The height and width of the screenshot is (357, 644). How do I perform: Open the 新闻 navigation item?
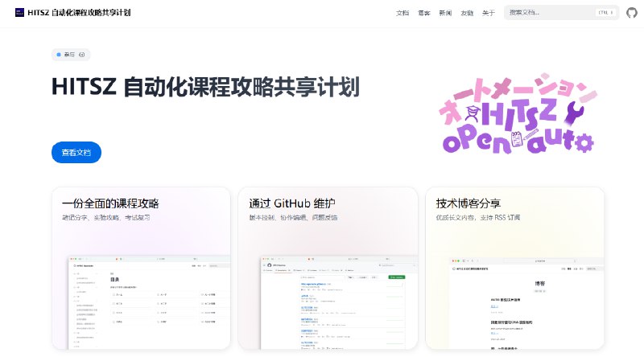pyautogui.click(x=445, y=13)
